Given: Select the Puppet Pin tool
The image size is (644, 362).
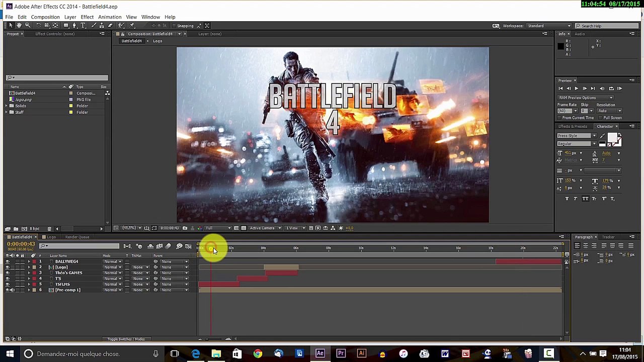Looking at the screenshot, I should (x=132, y=26).
